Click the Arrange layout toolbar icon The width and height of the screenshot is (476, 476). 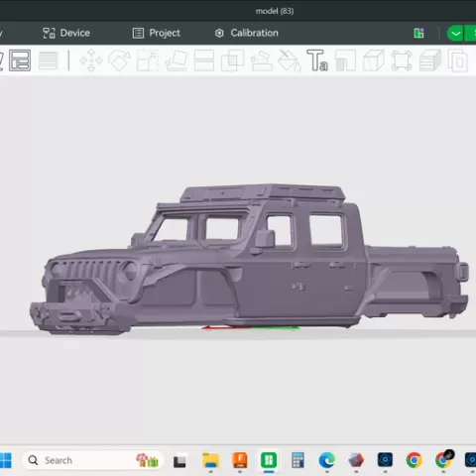pyautogui.click(x=20, y=60)
